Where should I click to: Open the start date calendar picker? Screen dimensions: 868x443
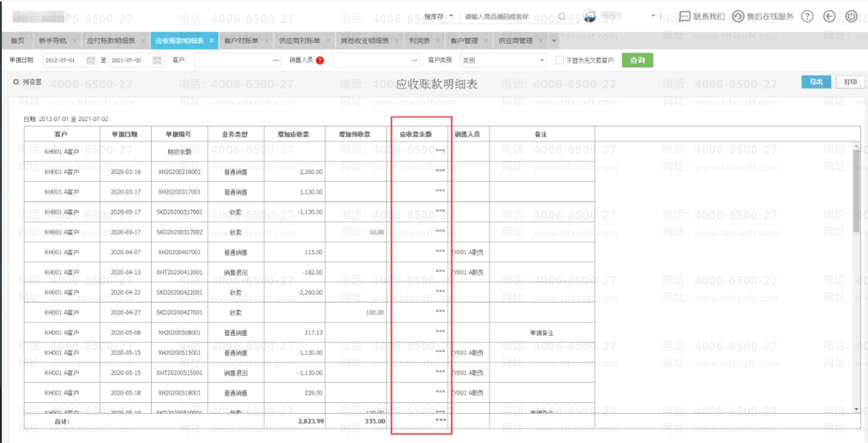[91, 61]
